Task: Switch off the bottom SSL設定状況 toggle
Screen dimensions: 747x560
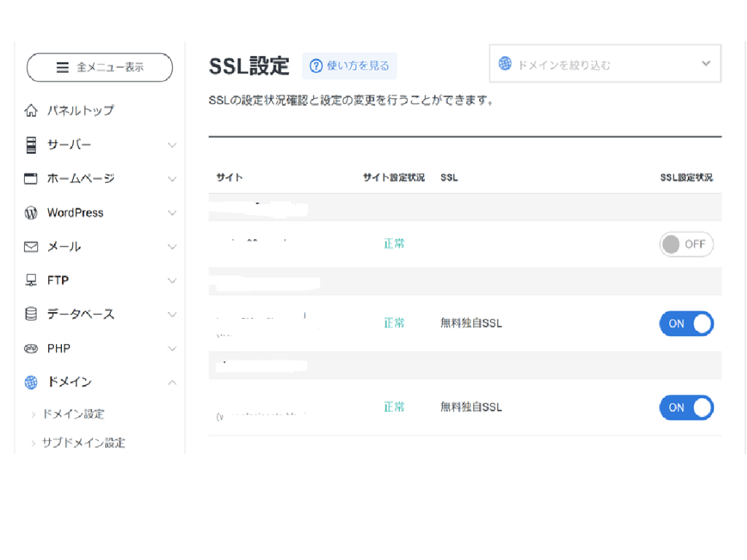Action: pos(686,407)
